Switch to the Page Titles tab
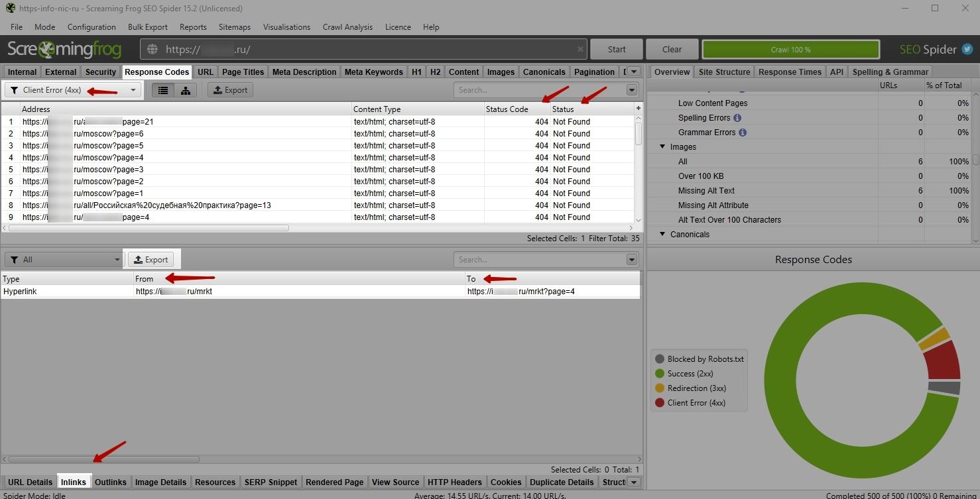The image size is (980, 499). [243, 72]
